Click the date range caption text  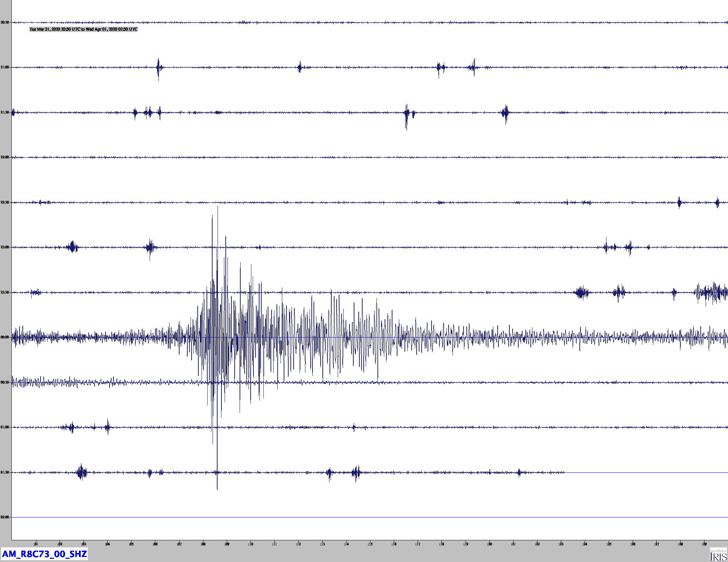pyautogui.click(x=84, y=29)
